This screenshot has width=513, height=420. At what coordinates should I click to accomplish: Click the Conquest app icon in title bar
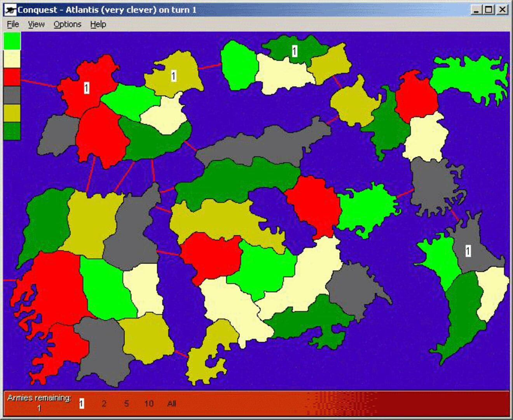pyautogui.click(x=10, y=10)
